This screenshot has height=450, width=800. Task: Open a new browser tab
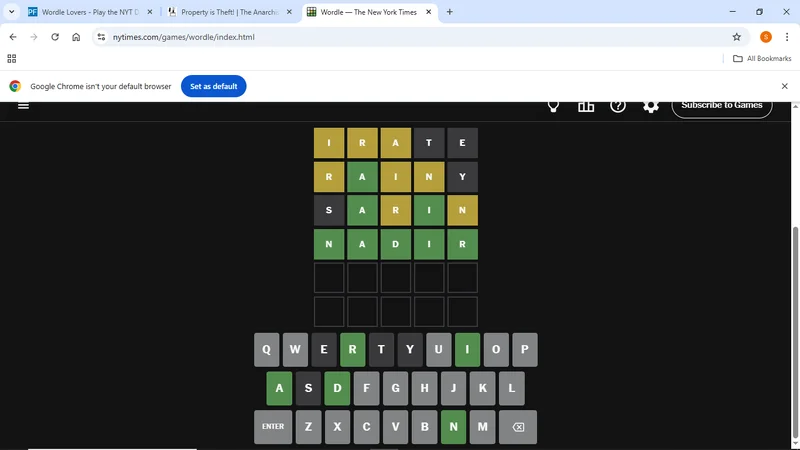click(449, 12)
